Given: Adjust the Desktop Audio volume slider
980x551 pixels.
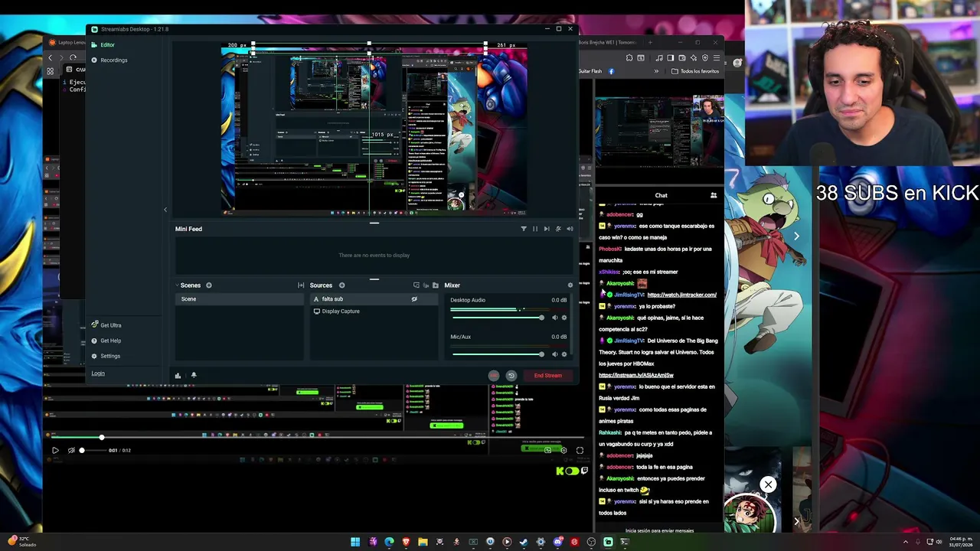Looking at the screenshot, I should [498, 318].
